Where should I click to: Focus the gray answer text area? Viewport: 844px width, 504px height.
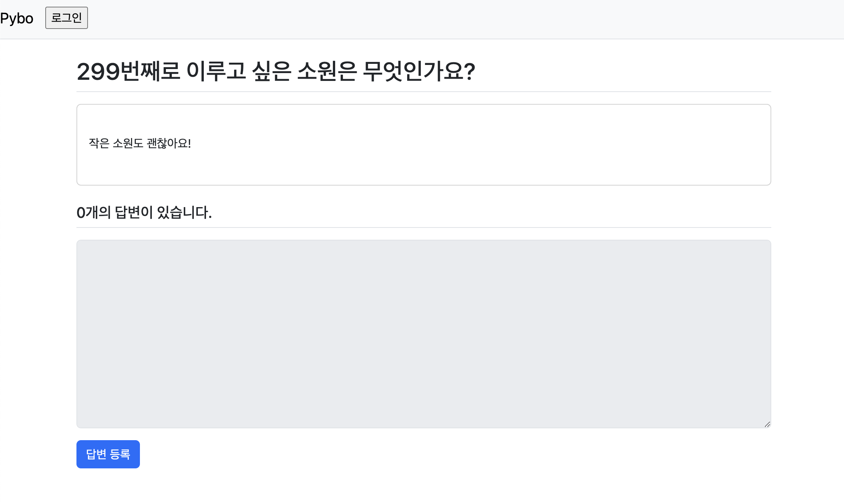423,333
